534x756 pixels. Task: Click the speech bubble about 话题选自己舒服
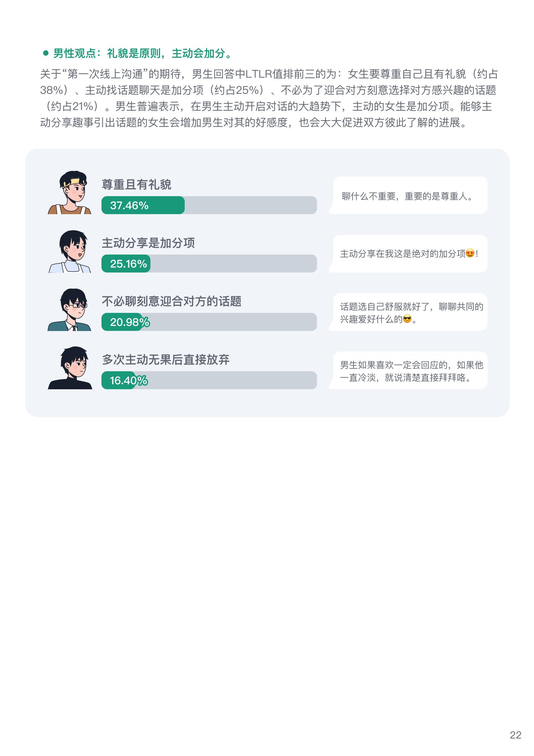(x=408, y=312)
